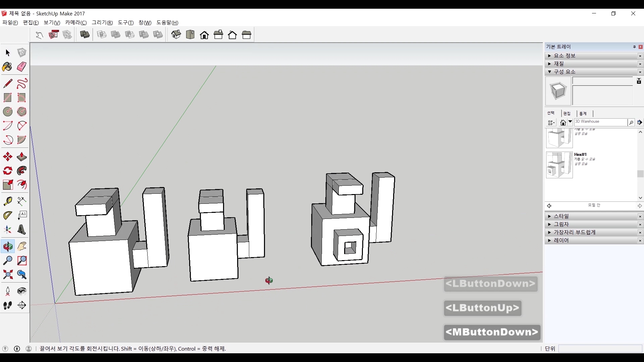The image size is (644, 362).
Task: Select the Hex#1 component thumbnail
Action: (x=559, y=165)
